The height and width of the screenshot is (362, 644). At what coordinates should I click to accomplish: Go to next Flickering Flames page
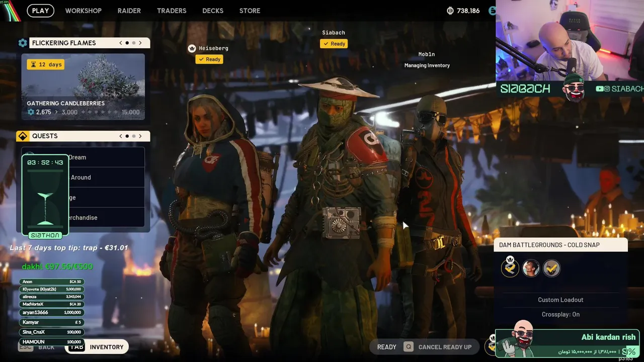click(140, 43)
